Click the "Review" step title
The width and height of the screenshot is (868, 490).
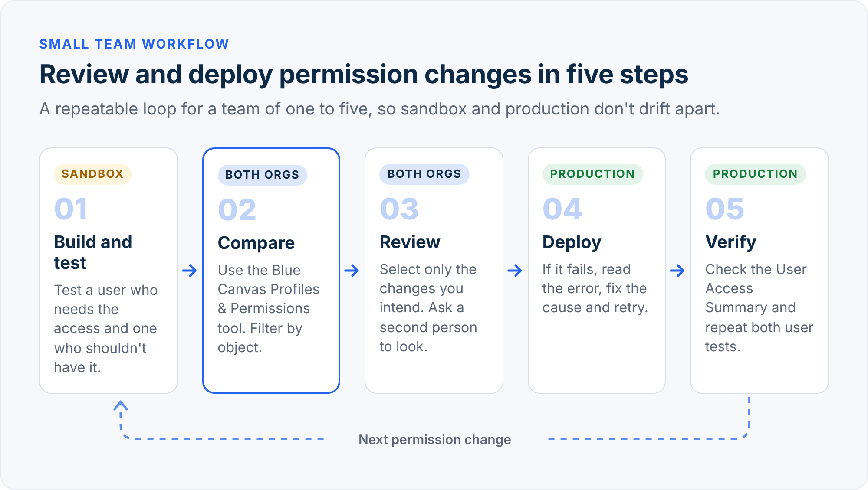coord(410,242)
